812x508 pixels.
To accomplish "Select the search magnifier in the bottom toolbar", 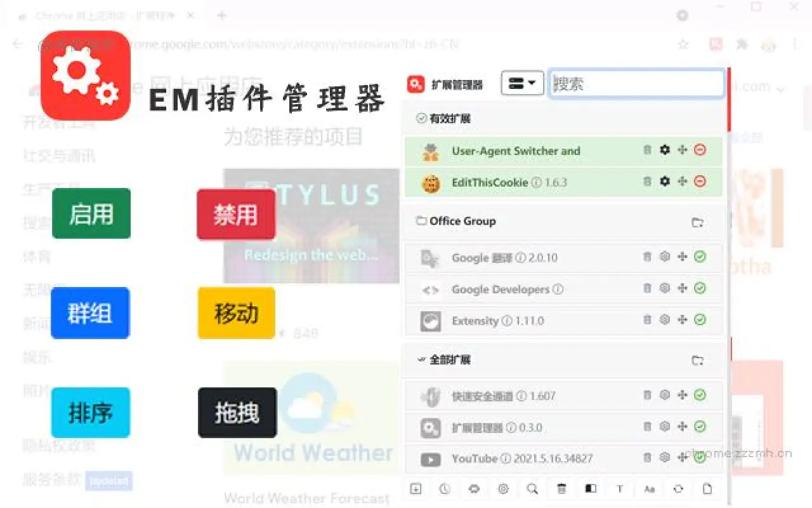I will (x=532, y=488).
